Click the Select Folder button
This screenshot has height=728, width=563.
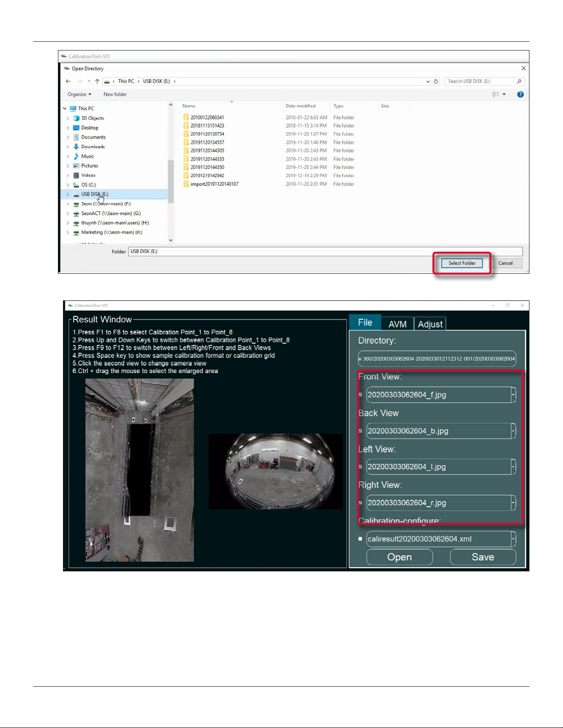[x=462, y=263]
